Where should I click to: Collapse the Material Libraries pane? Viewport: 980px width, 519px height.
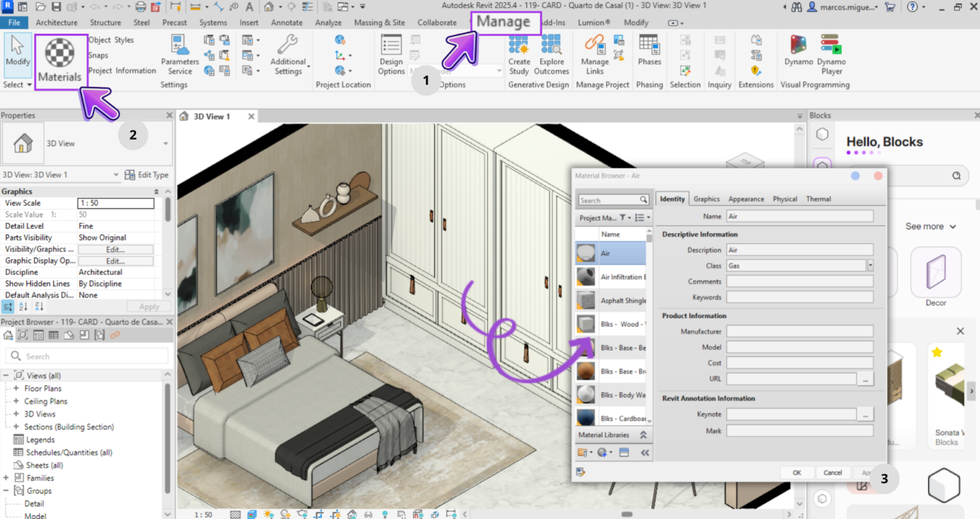[643, 435]
